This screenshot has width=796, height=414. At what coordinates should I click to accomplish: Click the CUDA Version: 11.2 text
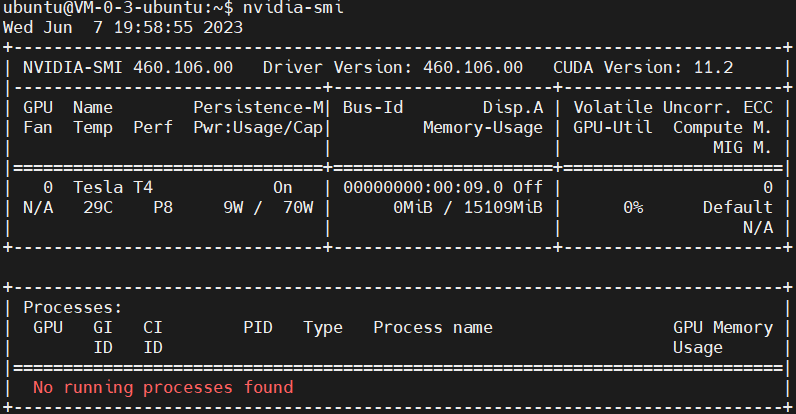pos(643,67)
